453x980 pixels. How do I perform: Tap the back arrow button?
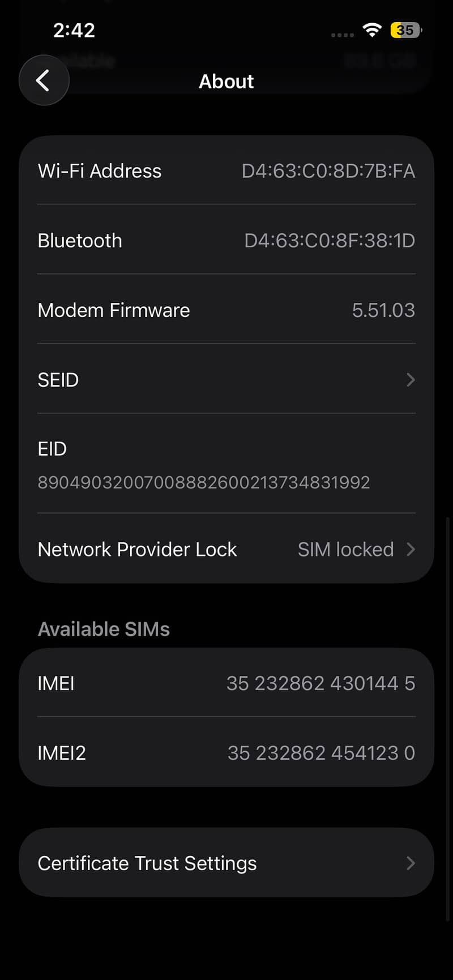pos(44,80)
